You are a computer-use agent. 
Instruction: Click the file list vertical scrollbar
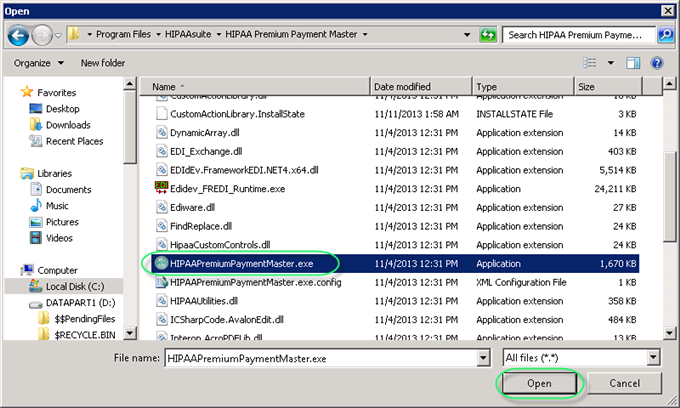click(671, 200)
